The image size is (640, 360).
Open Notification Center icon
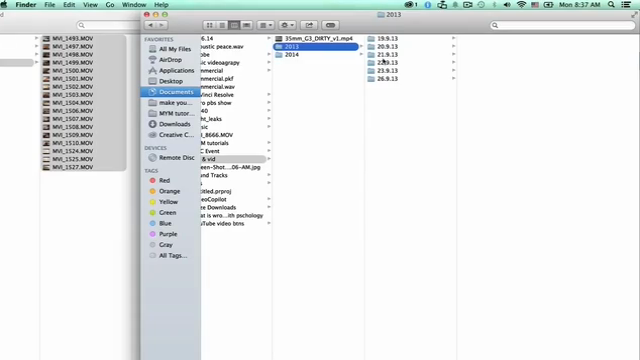pyautogui.click(x=626, y=4)
